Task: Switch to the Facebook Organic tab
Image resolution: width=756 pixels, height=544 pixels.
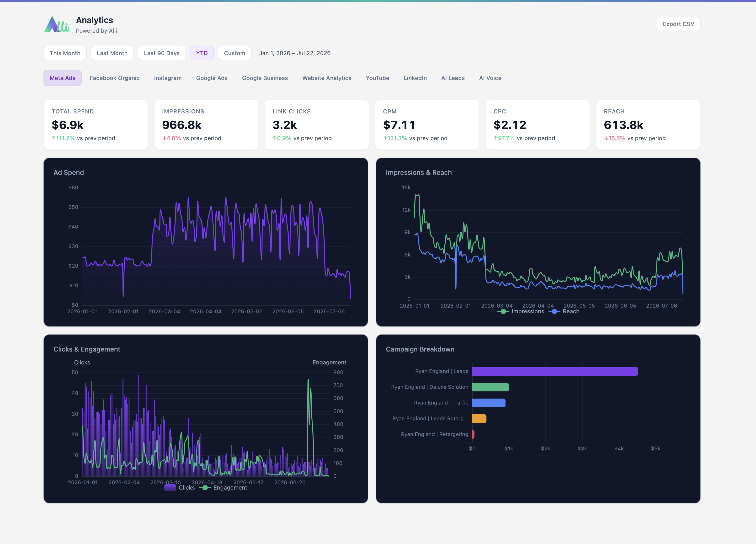Action: point(115,78)
